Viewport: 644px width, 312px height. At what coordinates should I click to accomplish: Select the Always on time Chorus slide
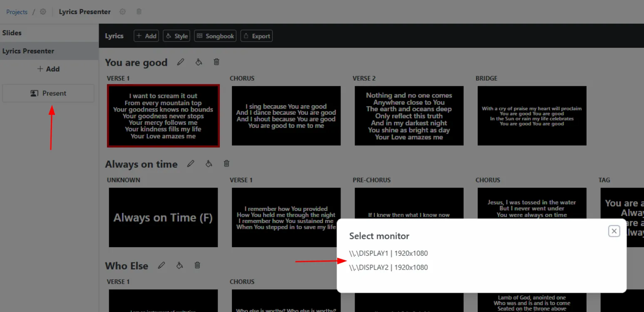click(532, 203)
